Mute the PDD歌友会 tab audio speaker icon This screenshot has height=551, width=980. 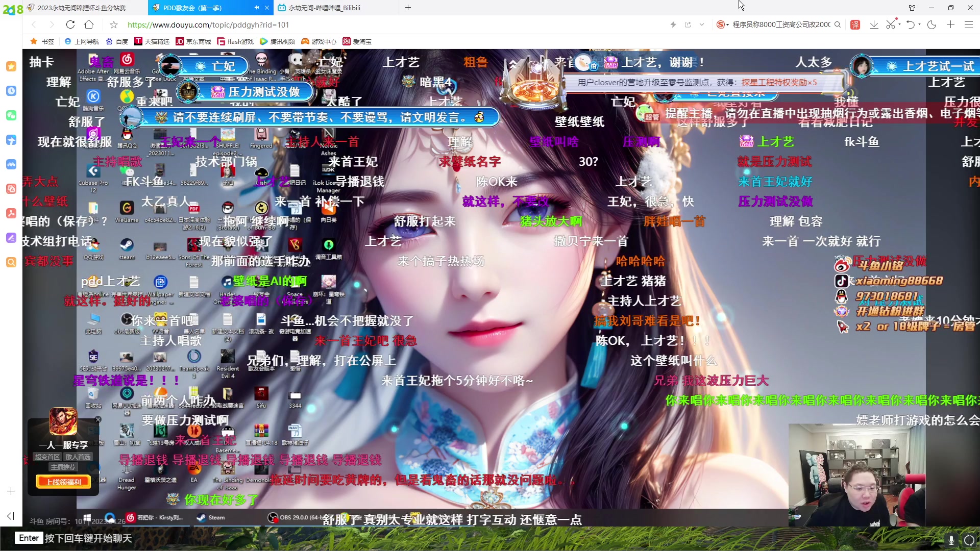click(x=256, y=8)
